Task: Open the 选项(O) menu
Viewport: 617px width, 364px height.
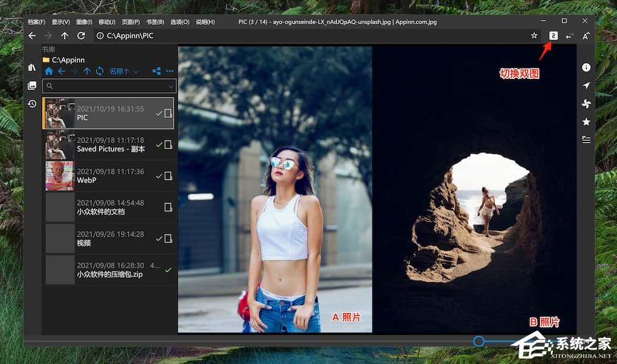Action: click(x=179, y=22)
